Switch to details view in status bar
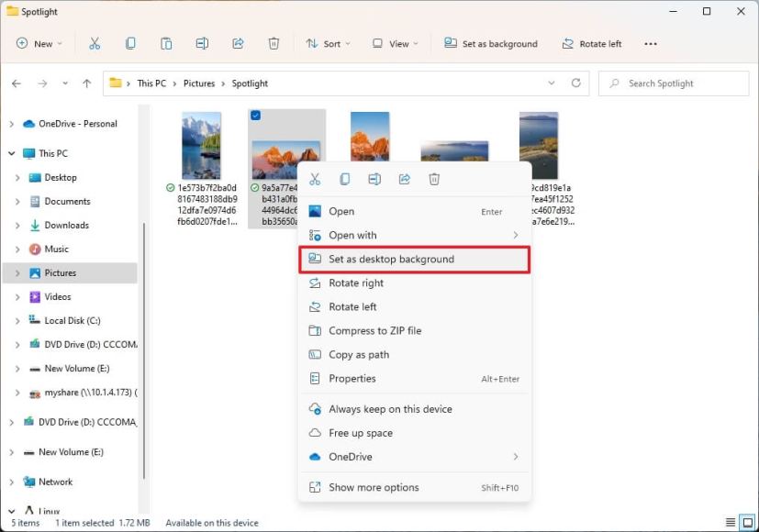 point(731,522)
